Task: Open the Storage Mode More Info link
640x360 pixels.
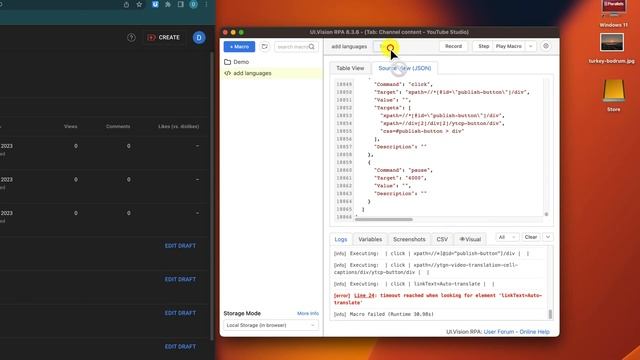Action: pos(308,313)
